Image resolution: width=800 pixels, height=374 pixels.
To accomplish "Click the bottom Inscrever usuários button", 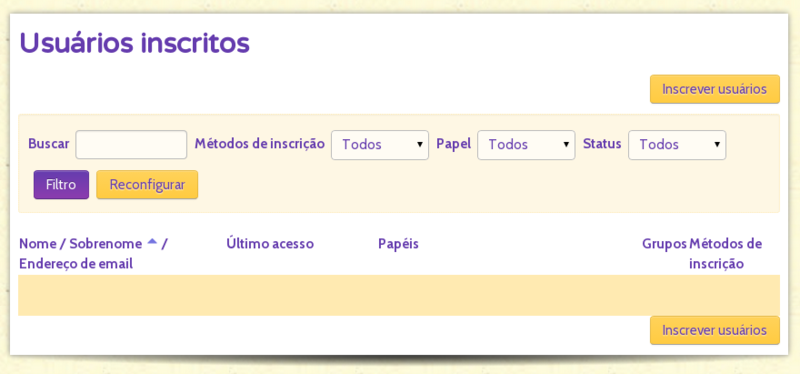I will 714,330.
